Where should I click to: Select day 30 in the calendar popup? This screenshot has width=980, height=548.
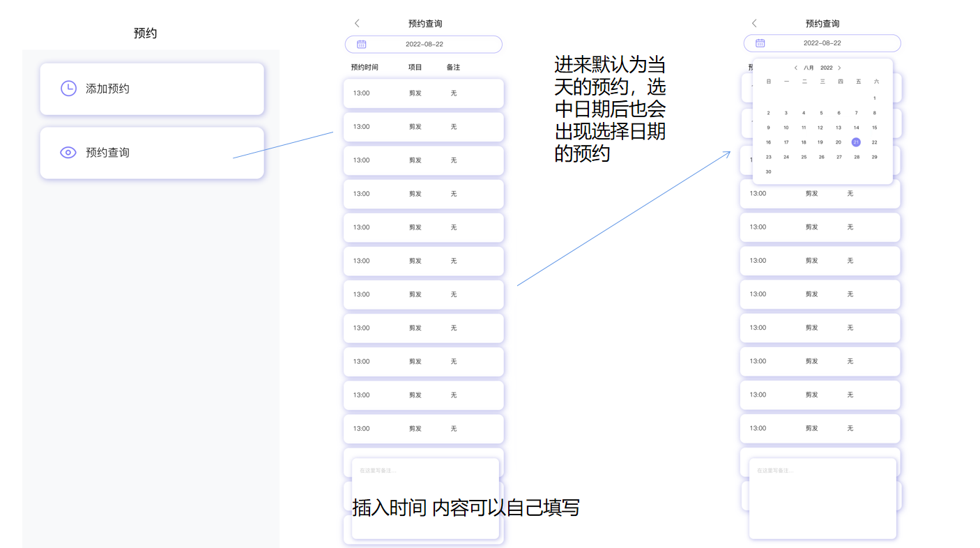pos(769,172)
